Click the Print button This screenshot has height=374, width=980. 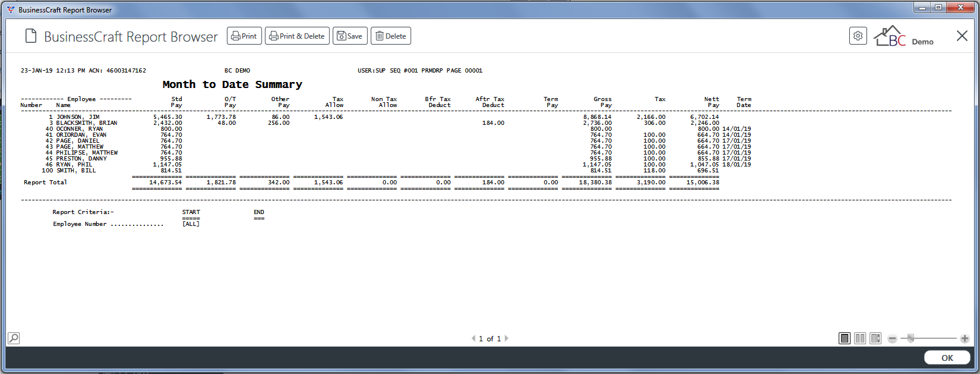tap(244, 36)
